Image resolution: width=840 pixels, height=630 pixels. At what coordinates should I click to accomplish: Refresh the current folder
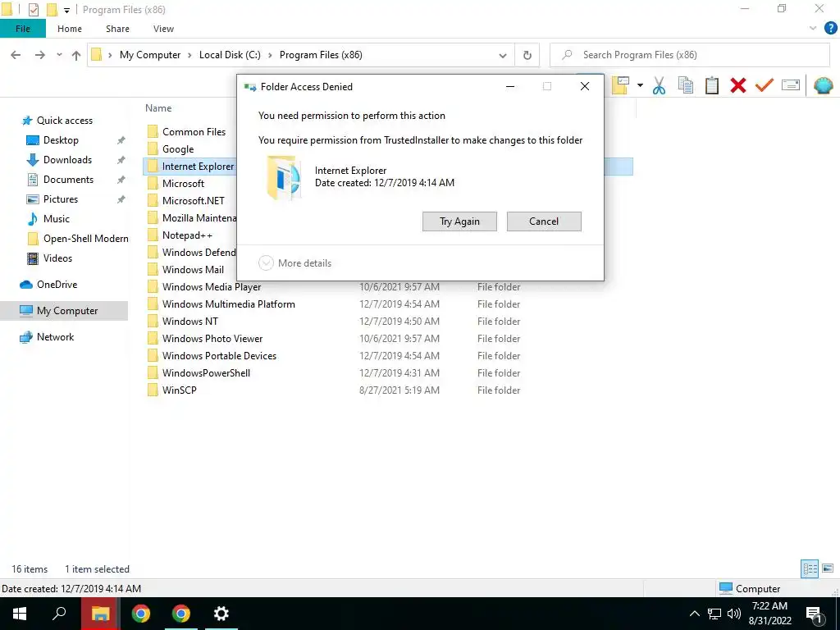527,55
